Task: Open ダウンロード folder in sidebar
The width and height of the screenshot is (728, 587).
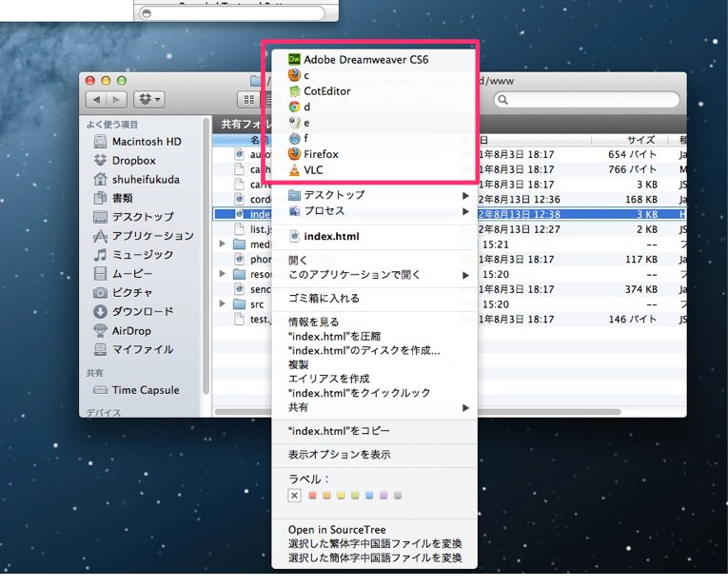Action: [134, 311]
